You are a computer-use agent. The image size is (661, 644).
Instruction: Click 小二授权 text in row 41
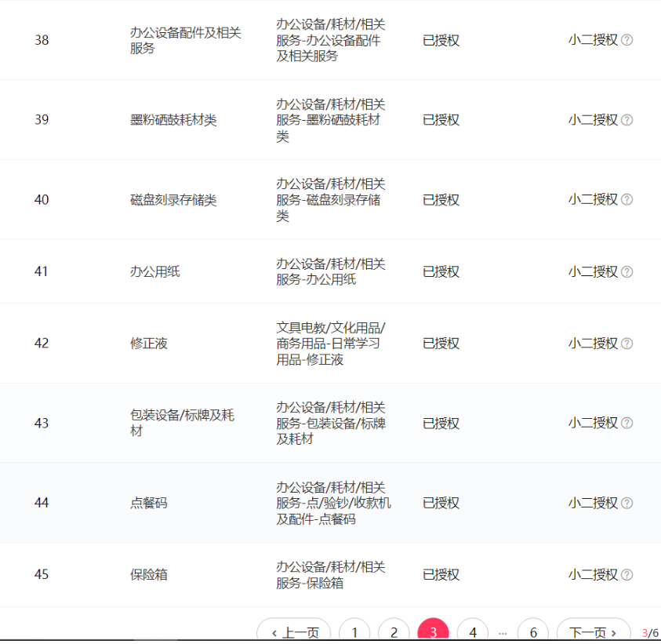[x=593, y=272]
